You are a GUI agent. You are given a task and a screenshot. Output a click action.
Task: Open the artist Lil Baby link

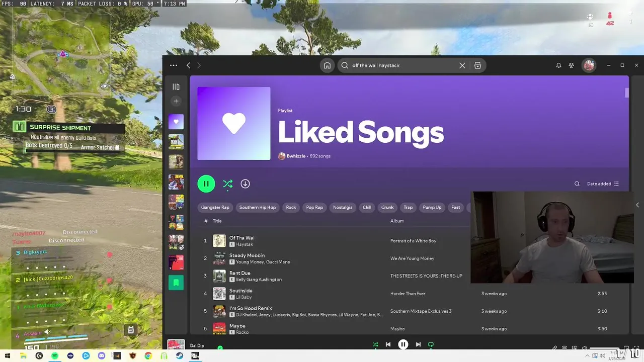click(244, 297)
